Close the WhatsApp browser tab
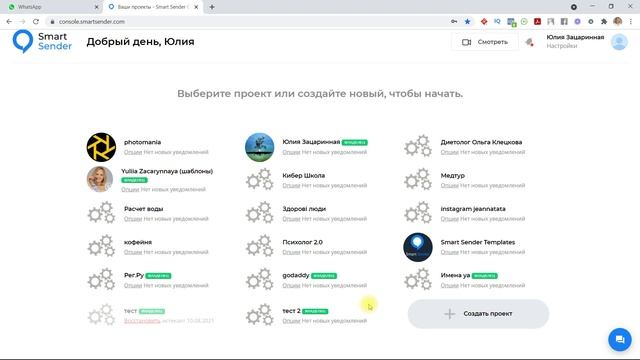The image size is (640, 360). (96, 7)
